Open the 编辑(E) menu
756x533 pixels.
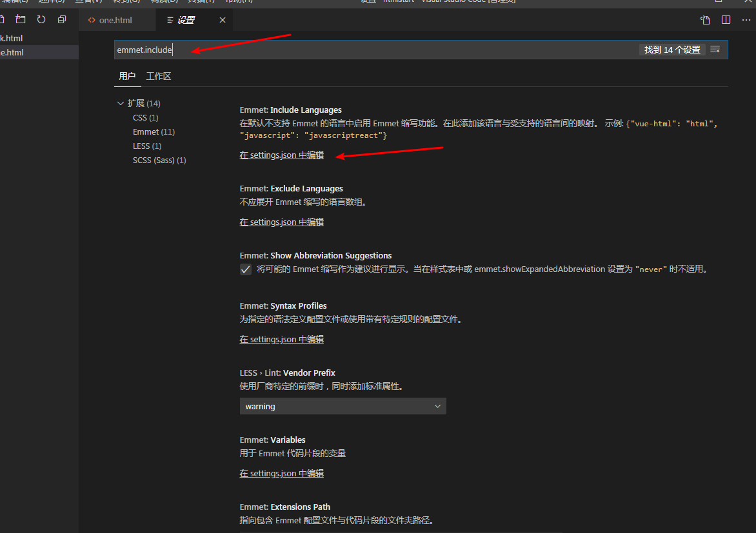coord(13,2)
